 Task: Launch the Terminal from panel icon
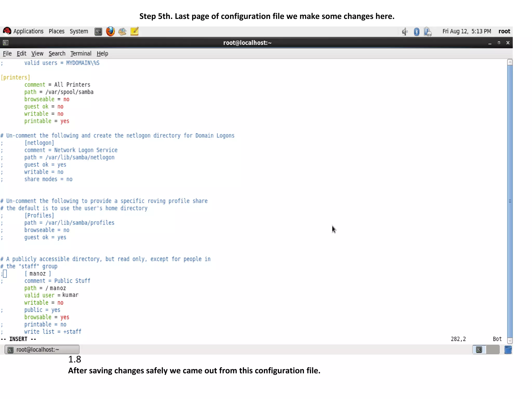98,32
